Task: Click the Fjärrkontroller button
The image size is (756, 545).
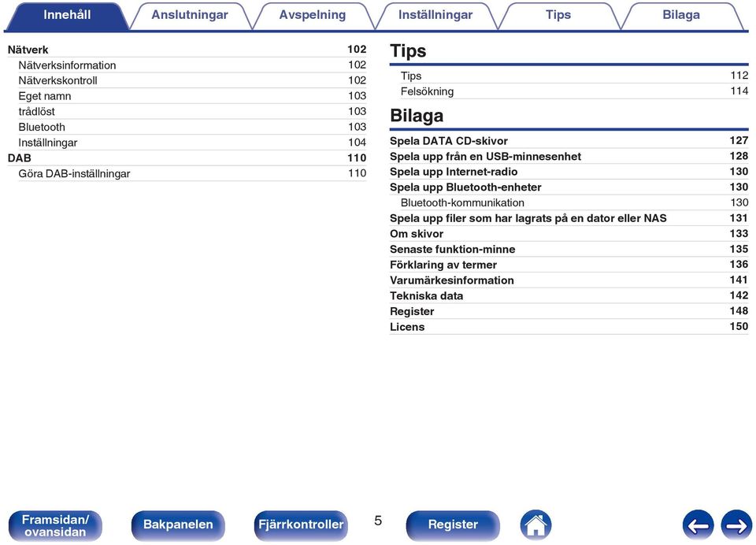Action: pyautogui.click(x=301, y=525)
